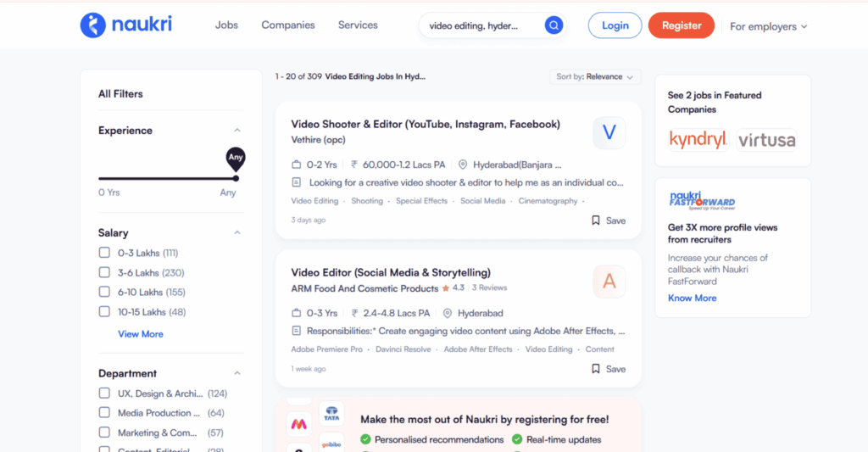Click the blue search magnifier icon
This screenshot has width=868, height=452.
click(554, 25)
